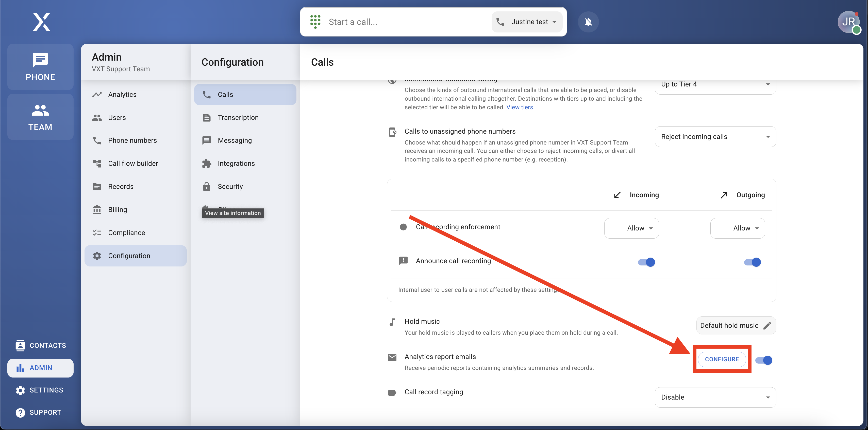Toggle Analytics report emails switch
This screenshot has width=868, height=430.
click(763, 360)
